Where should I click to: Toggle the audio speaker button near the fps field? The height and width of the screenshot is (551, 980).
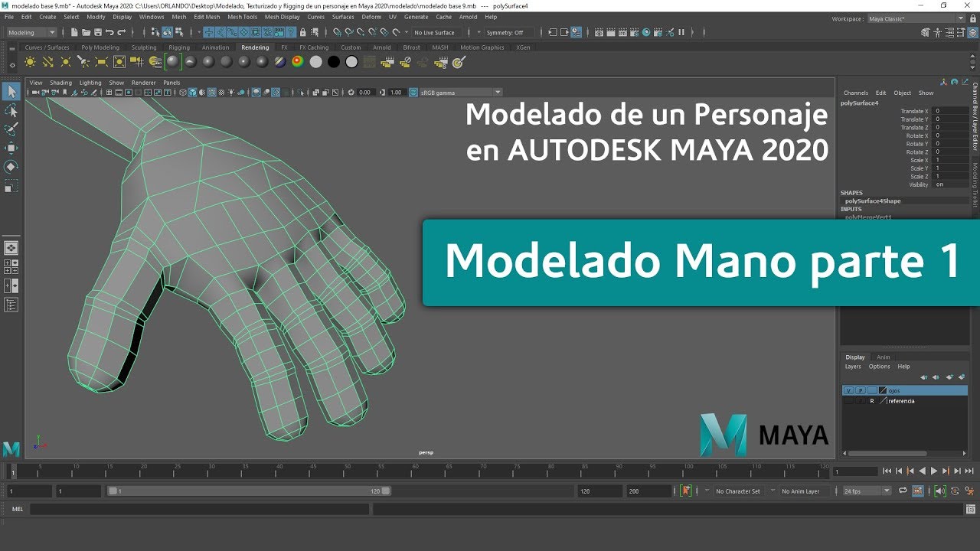coord(939,491)
